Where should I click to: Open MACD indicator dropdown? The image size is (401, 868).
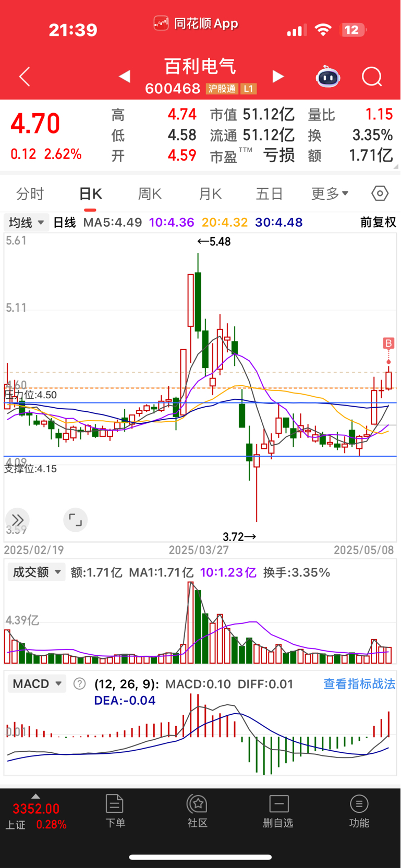tap(37, 683)
